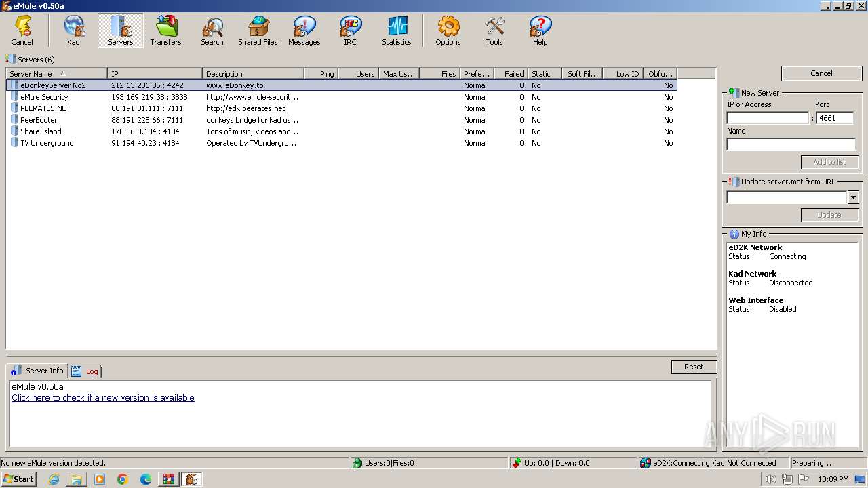The image size is (868, 488).
Task: Sort servers by Ping column header
Action: point(321,73)
